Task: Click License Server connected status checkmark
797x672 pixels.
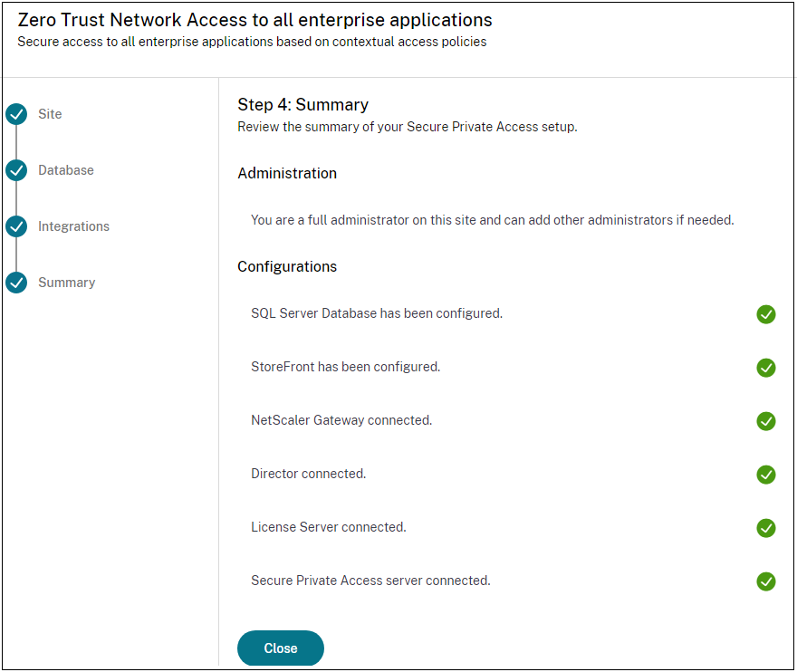Action: coord(766,528)
